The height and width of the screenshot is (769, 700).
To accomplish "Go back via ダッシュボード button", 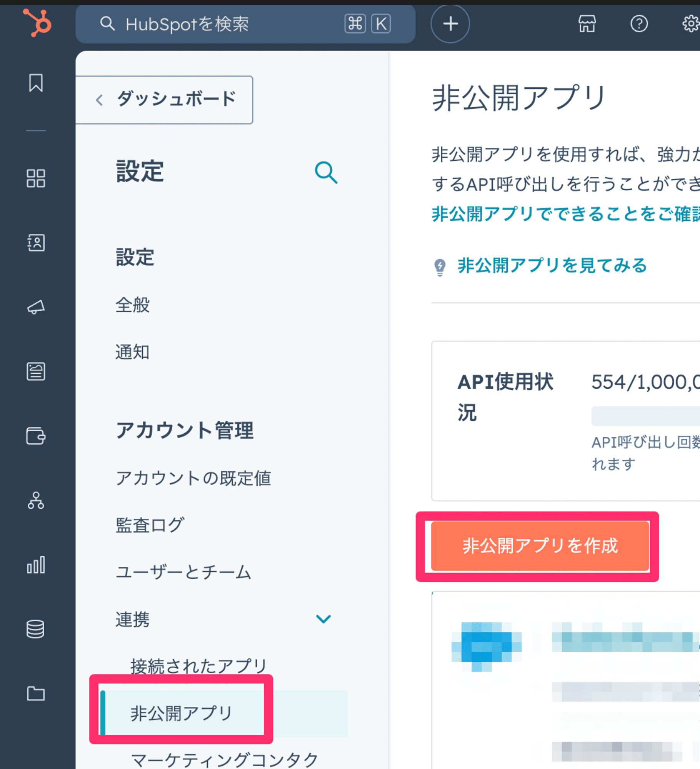I will click(164, 100).
